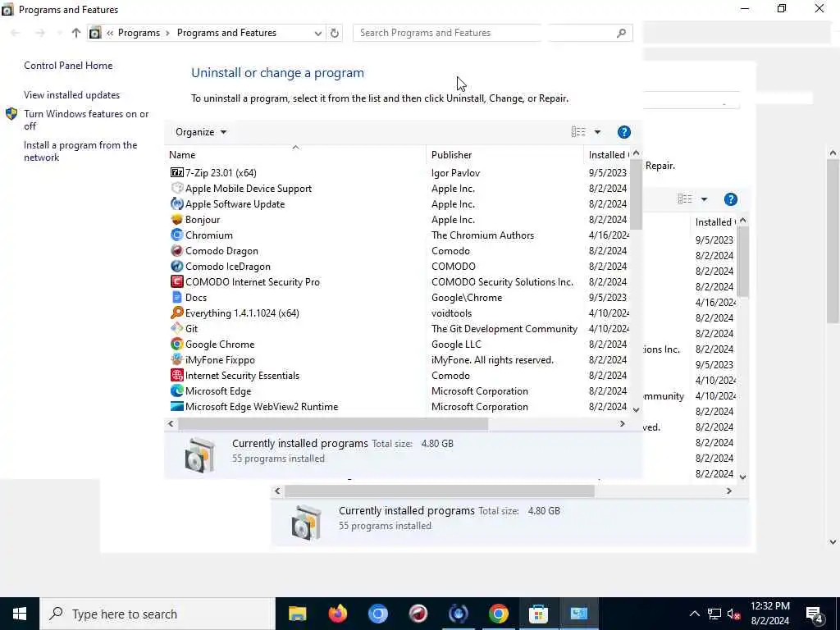Click the horizontal scrollbar of the program list
Viewport: 840px width, 630px height.
pyautogui.click(x=332, y=424)
